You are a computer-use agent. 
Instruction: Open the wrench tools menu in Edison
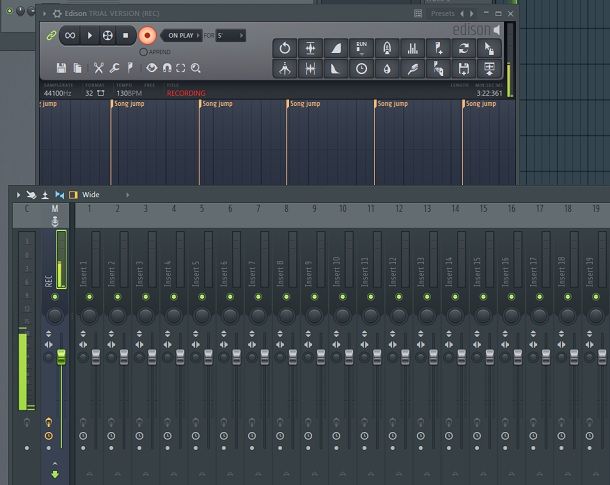coord(114,68)
